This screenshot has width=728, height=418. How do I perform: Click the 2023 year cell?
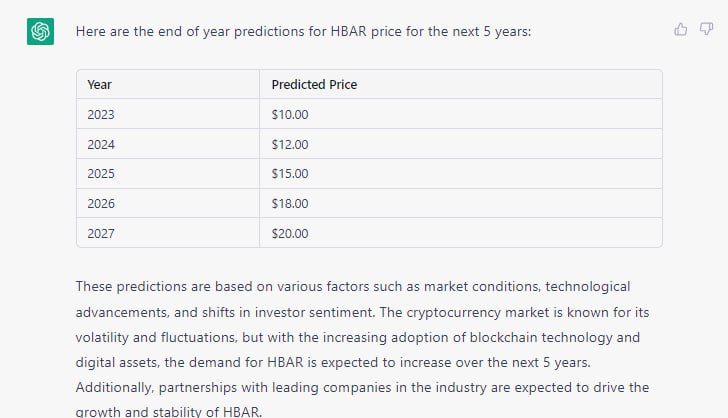coord(168,114)
